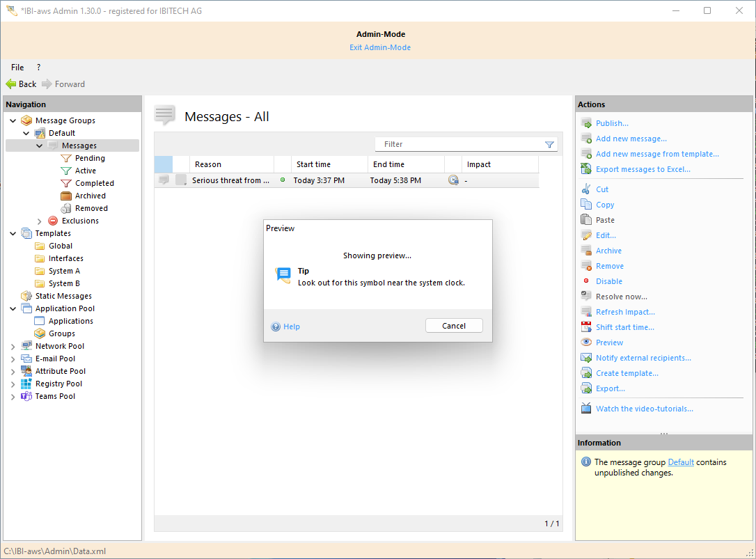The width and height of the screenshot is (756, 559).
Task: Expand the Exclusions tree node
Action: [x=40, y=221]
